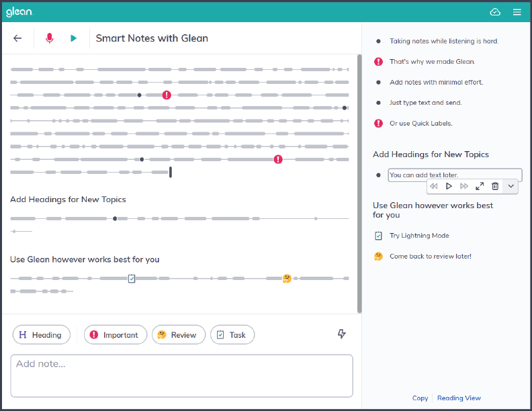Click the playhead cursor on the waveform
This screenshot has height=411, width=532.
pos(171,173)
